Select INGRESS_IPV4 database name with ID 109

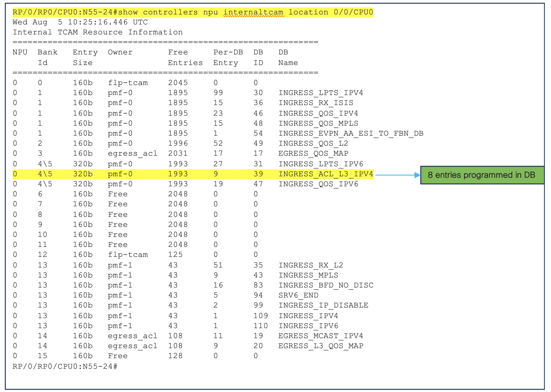308,316
